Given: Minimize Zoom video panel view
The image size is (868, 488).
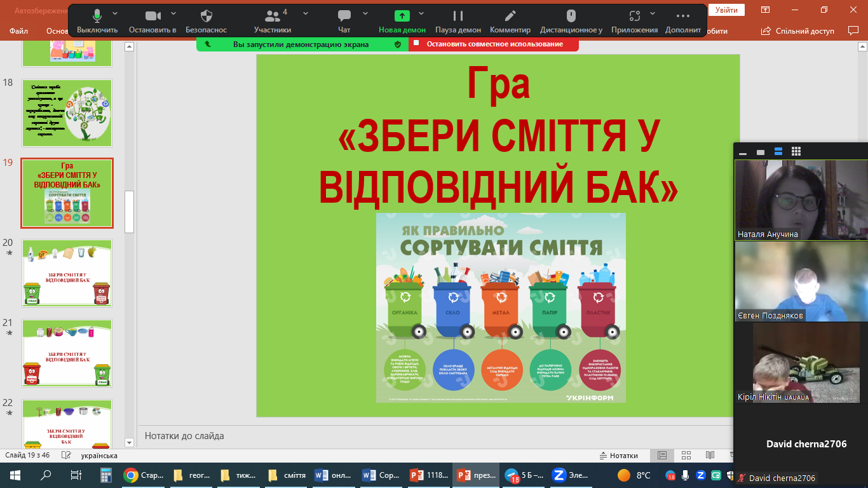Looking at the screenshot, I should 743,152.
